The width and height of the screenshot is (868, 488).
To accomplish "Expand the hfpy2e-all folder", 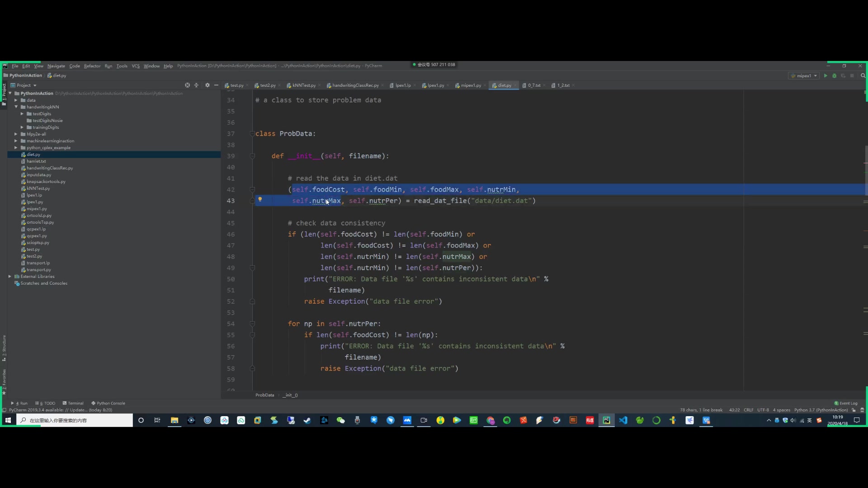I will point(16,134).
